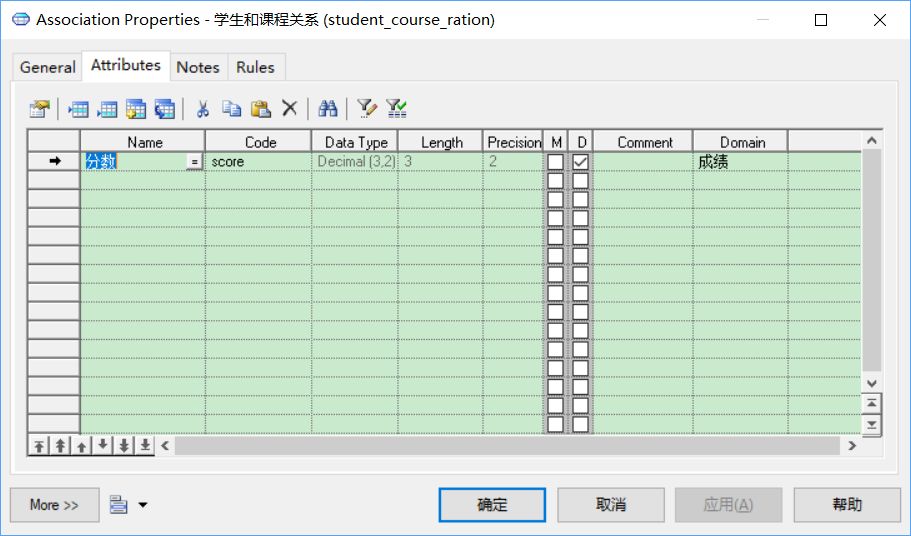The width and height of the screenshot is (911, 536).
Task: Open the Notes tab
Action: coord(198,67)
